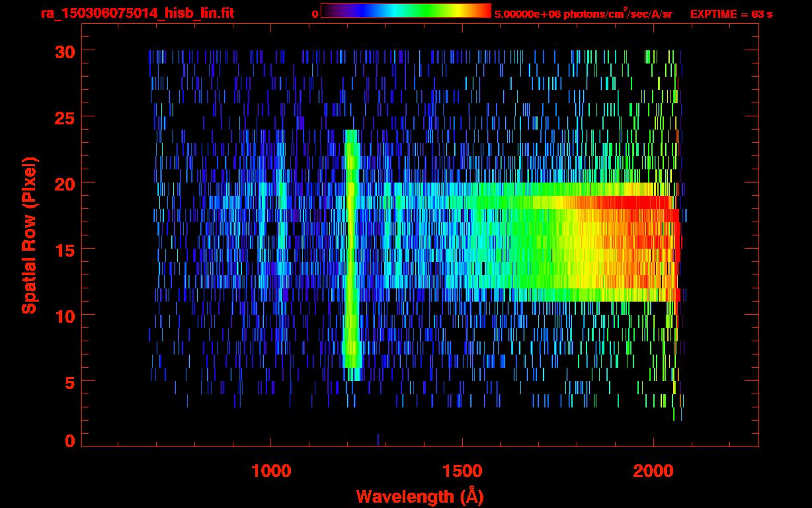This screenshot has height=508, width=812.
Task: Click the 5.00000e+06 photons/cm²/sec/A/sr scale label
Action: [x=583, y=13]
